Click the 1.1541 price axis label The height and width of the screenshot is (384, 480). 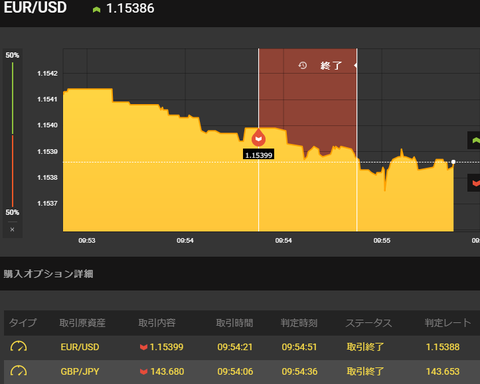pos(47,99)
